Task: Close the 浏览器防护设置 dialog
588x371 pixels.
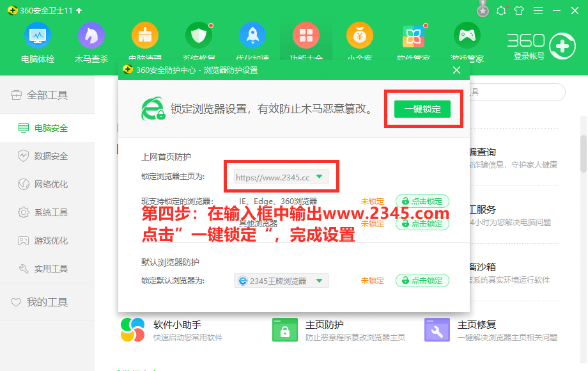Action: pyautogui.click(x=456, y=70)
